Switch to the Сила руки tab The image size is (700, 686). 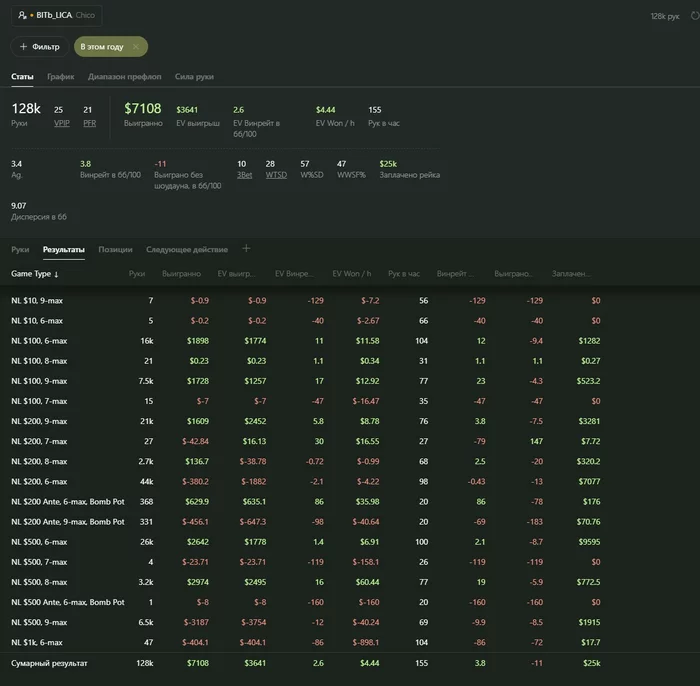click(194, 76)
